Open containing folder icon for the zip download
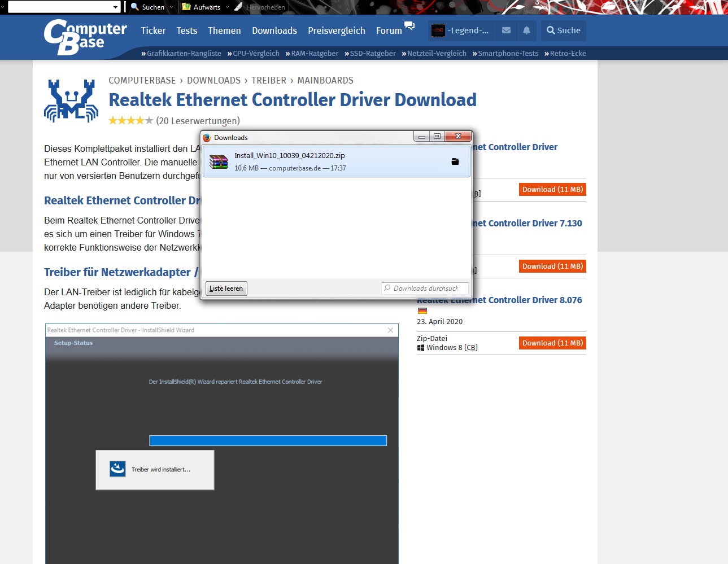This screenshot has height=564, width=728. (x=455, y=161)
